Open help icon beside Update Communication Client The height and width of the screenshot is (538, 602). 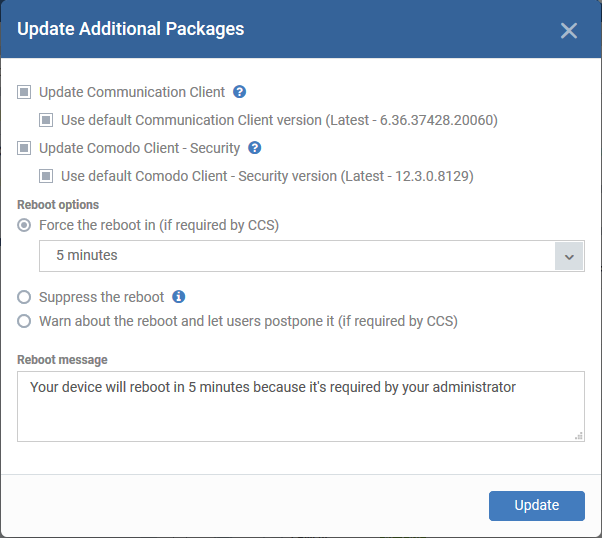click(x=240, y=92)
